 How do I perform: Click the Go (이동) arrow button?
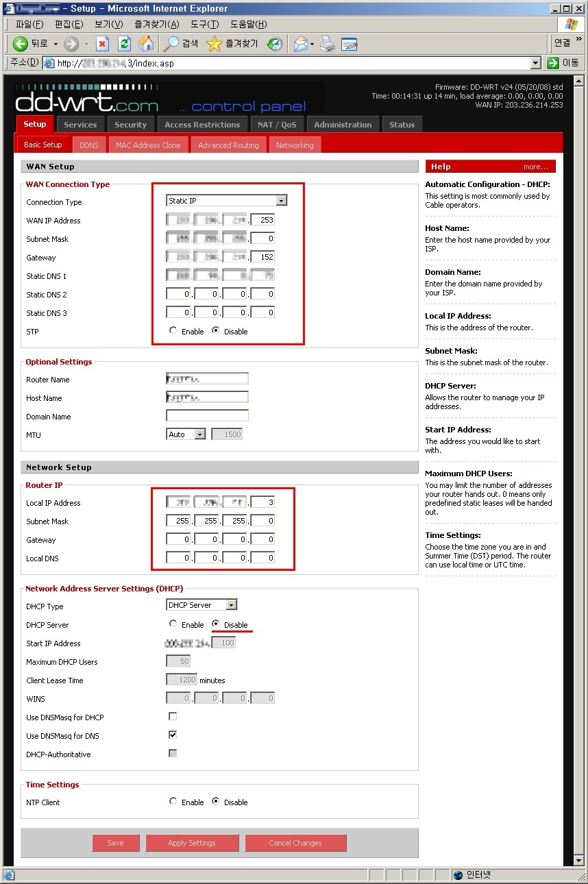563,63
